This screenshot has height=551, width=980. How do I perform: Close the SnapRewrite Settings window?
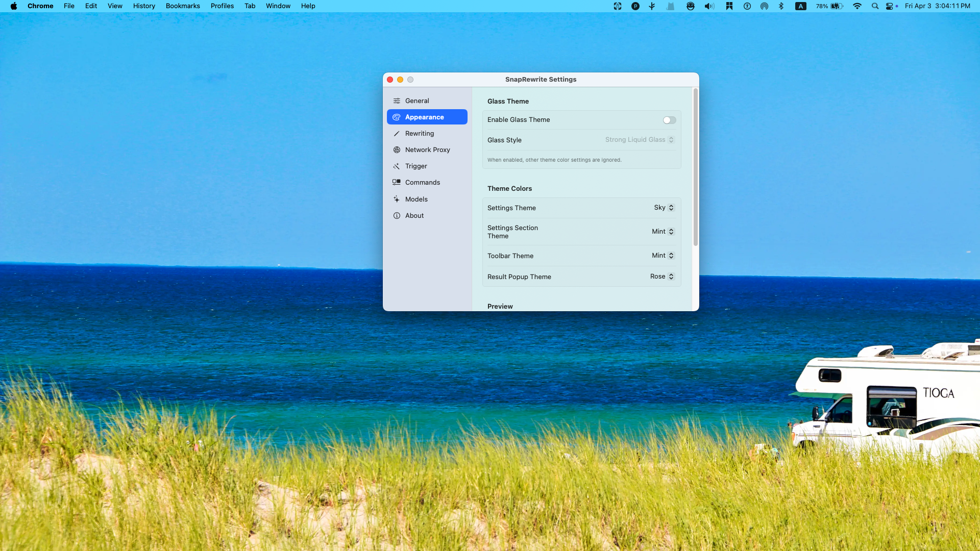point(390,80)
